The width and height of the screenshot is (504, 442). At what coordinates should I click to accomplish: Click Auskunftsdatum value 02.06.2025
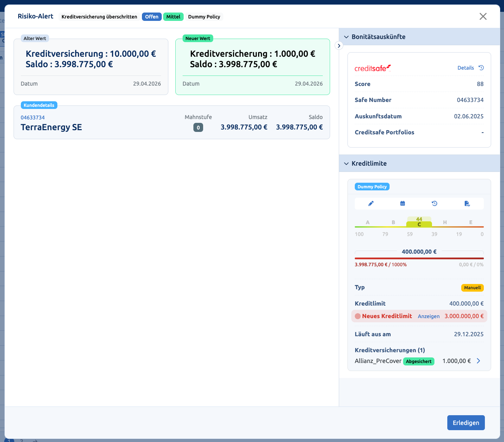click(469, 116)
